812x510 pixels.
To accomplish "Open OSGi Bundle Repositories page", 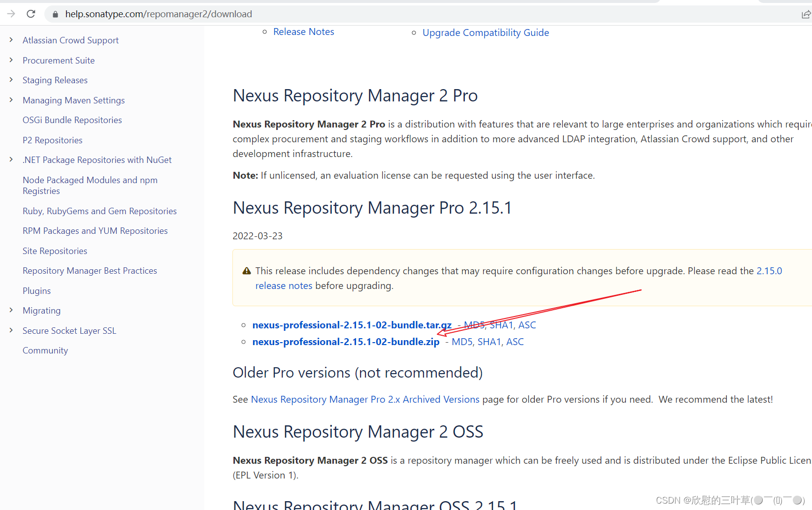I will point(72,120).
